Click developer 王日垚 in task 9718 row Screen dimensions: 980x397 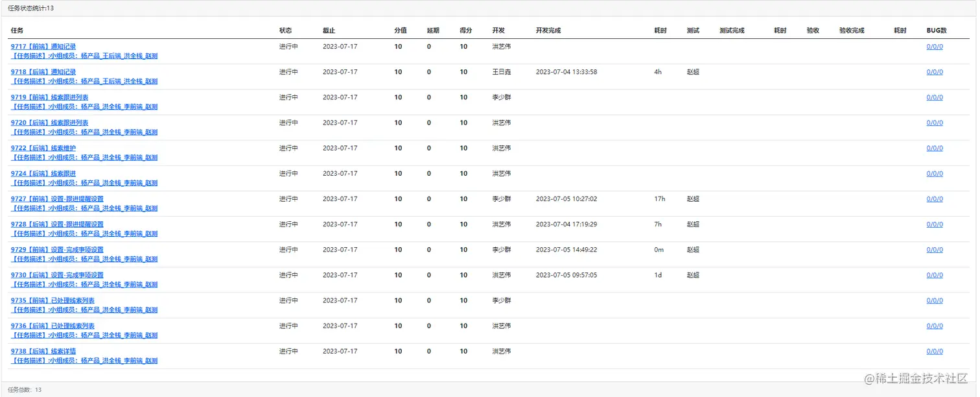point(502,72)
